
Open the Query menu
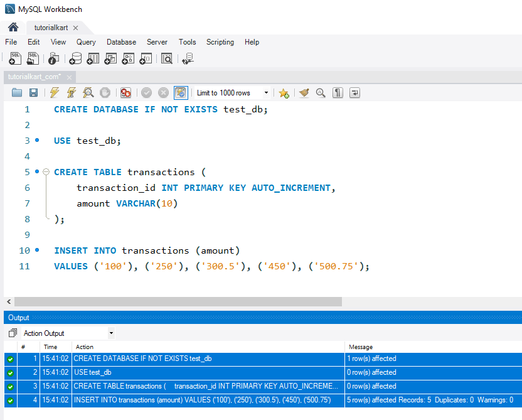coord(86,42)
